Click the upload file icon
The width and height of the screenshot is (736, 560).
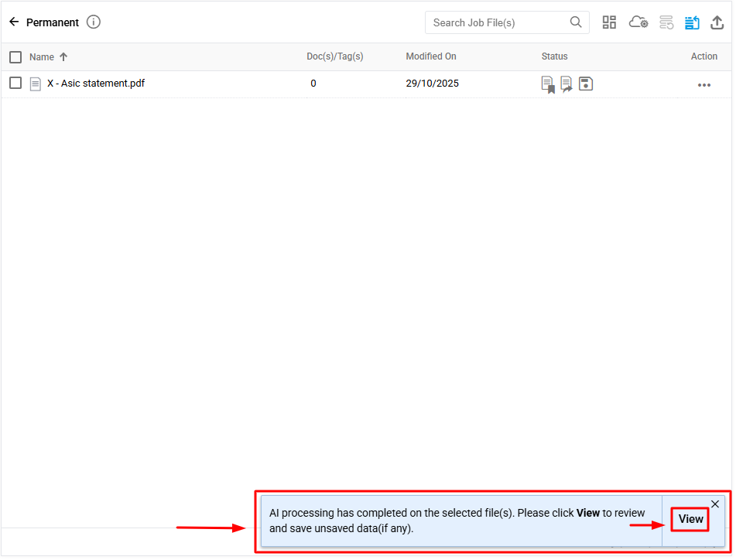pyautogui.click(x=717, y=22)
